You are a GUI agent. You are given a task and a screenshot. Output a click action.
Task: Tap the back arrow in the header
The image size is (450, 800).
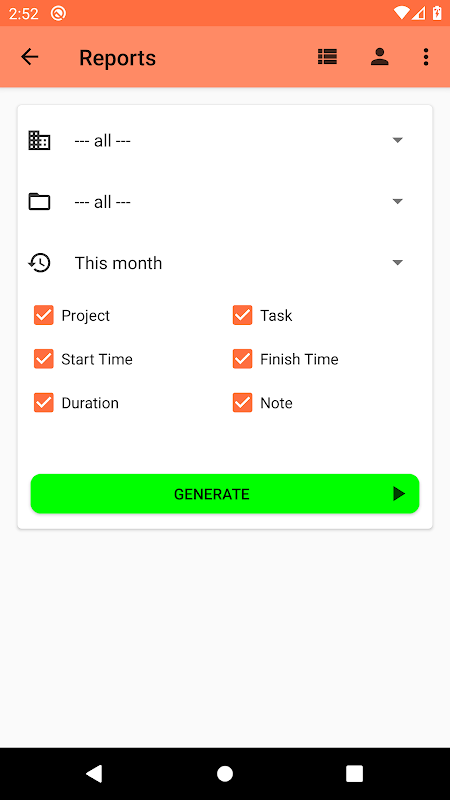[30, 57]
